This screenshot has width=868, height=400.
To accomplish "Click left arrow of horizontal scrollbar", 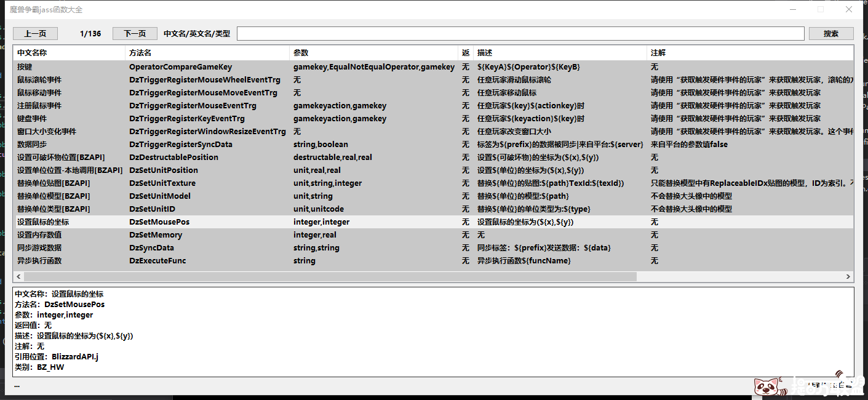I will tap(18, 277).
